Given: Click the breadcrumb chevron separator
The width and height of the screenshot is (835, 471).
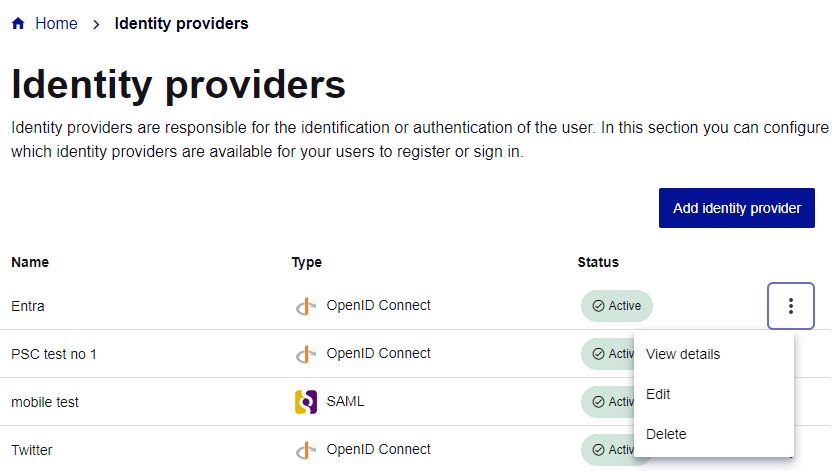Looking at the screenshot, I should pyautogui.click(x=96, y=25).
